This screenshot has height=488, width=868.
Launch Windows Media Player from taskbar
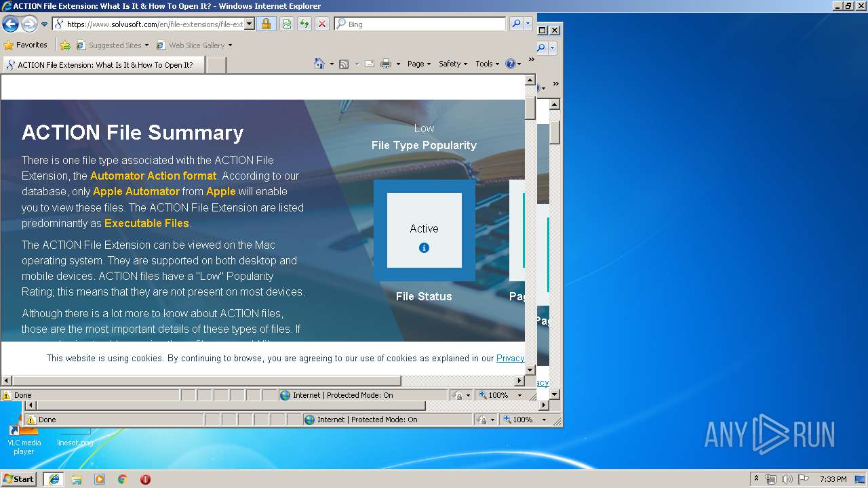tap(100, 479)
